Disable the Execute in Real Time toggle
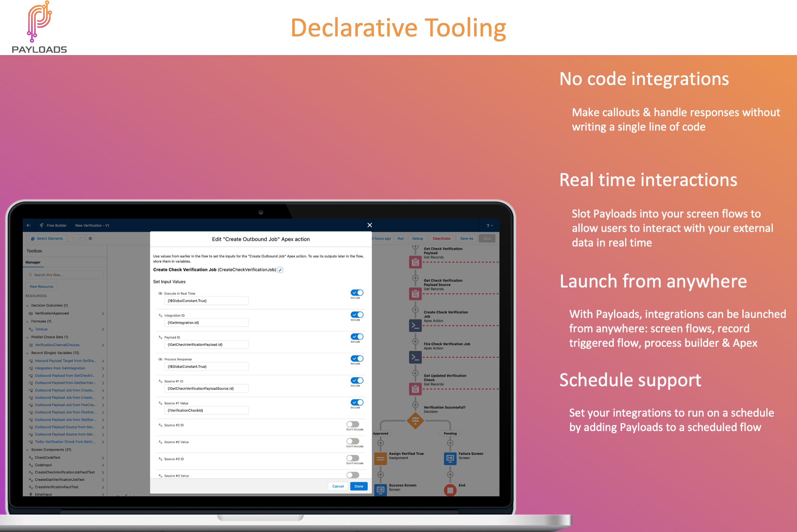This screenshot has width=797, height=532. pos(356,293)
